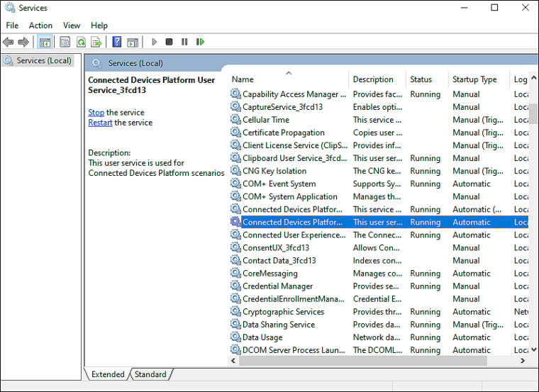Click 'Supports Sy...' description cell
The height and width of the screenshot is (392, 539).
point(377,184)
